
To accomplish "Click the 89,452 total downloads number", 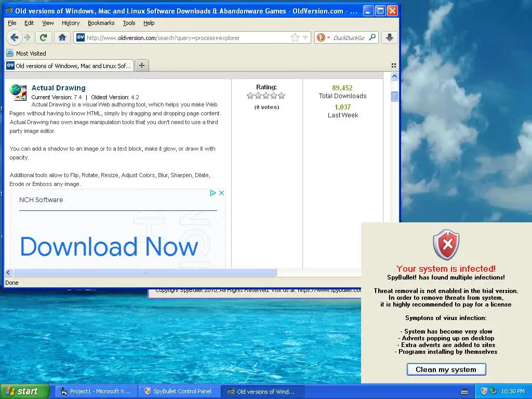I will 342,88.
